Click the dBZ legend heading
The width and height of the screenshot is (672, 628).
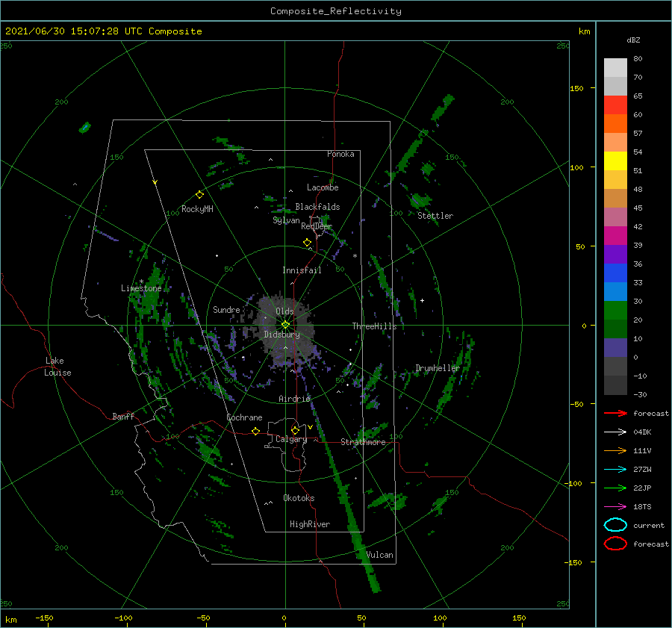(633, 40)
